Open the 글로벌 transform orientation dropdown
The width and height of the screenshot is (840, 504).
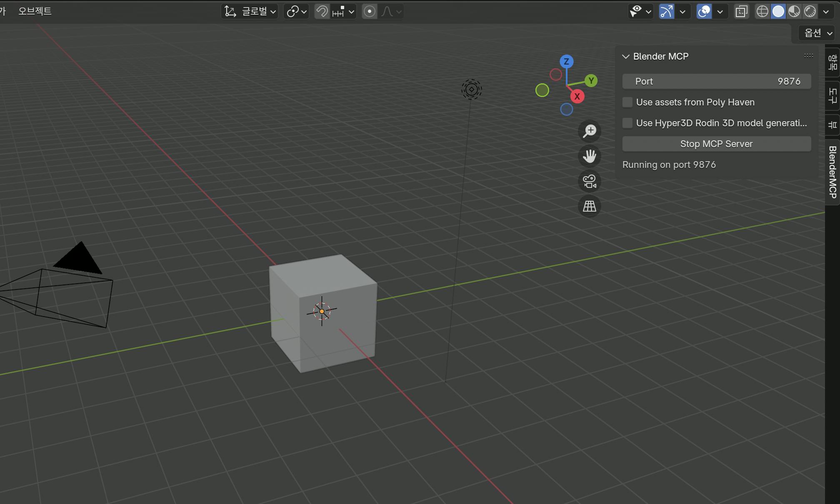pyautogui.click(x=250, y=11)
